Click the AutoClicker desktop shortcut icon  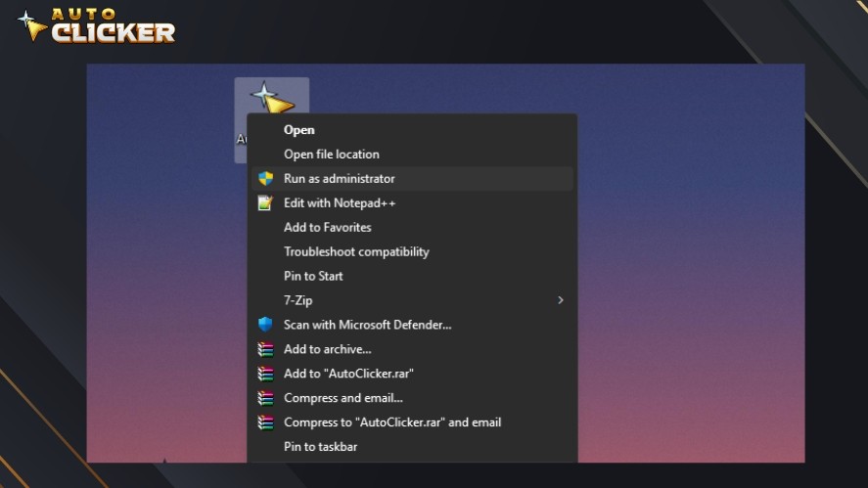271,98
